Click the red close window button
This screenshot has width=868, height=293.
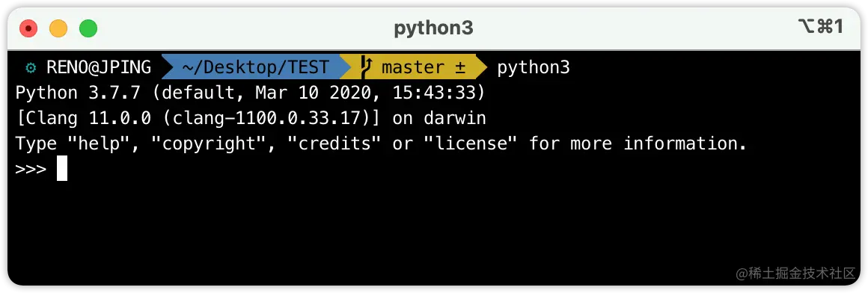[28, 28]
